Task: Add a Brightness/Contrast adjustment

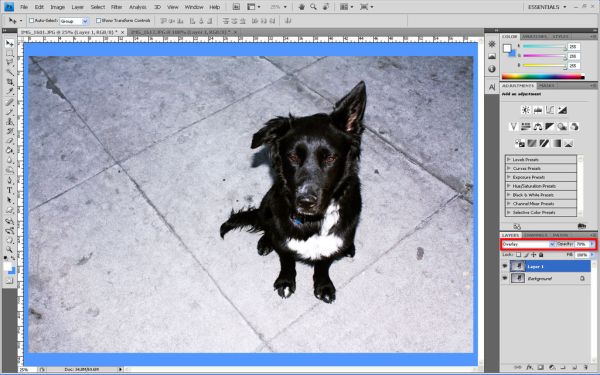Action: (x=526, y=110)
